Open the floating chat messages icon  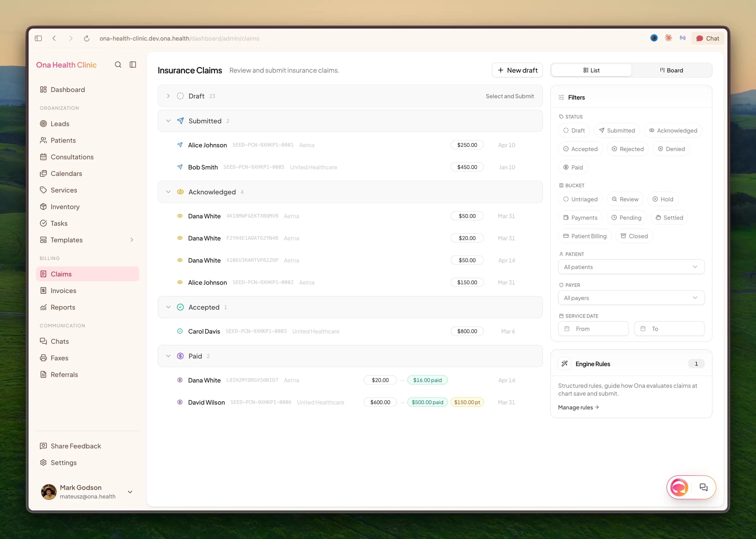(704, 487)
